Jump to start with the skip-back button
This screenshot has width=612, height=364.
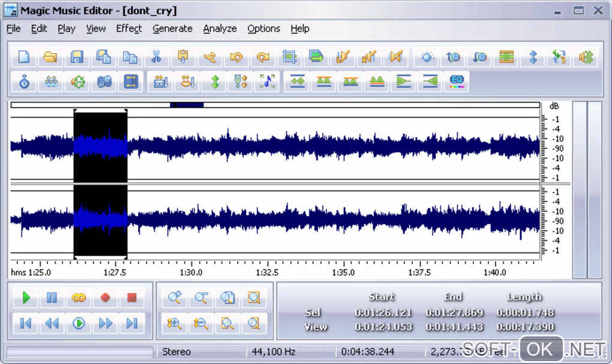tap(26, 323)
